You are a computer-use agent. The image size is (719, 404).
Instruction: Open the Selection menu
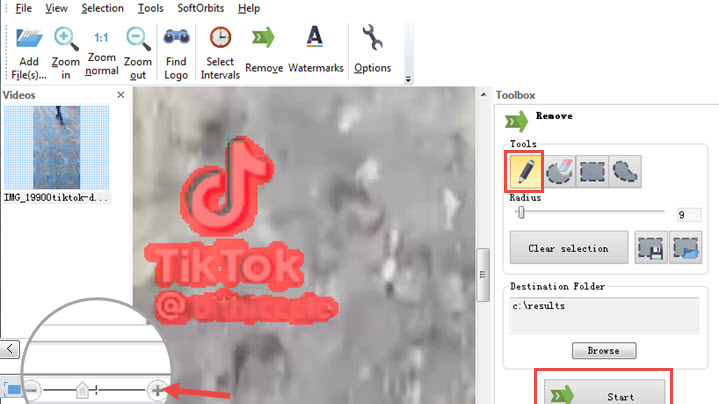(102, 8)
